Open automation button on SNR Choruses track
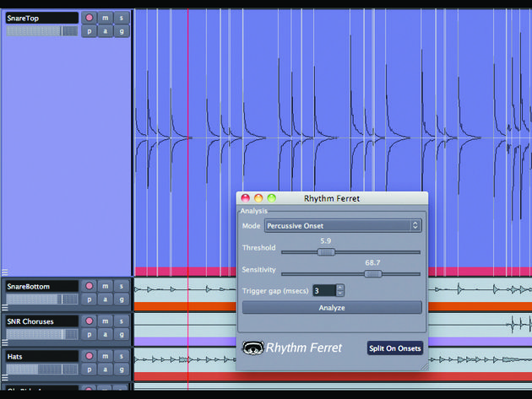This screenshot has width=532, height=399. pos(106,335)
